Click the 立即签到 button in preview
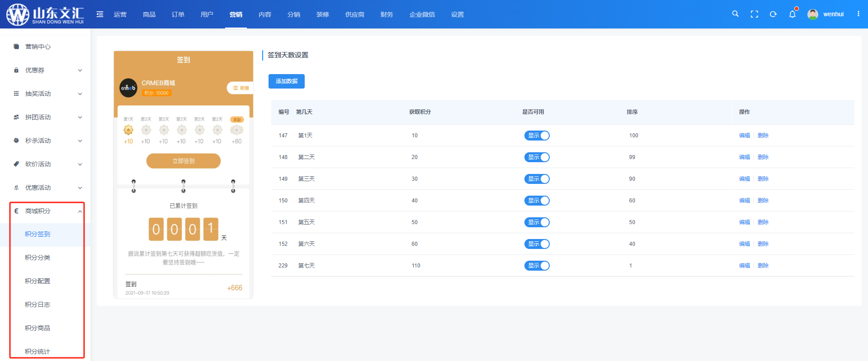868x361 pixels. 184,161
